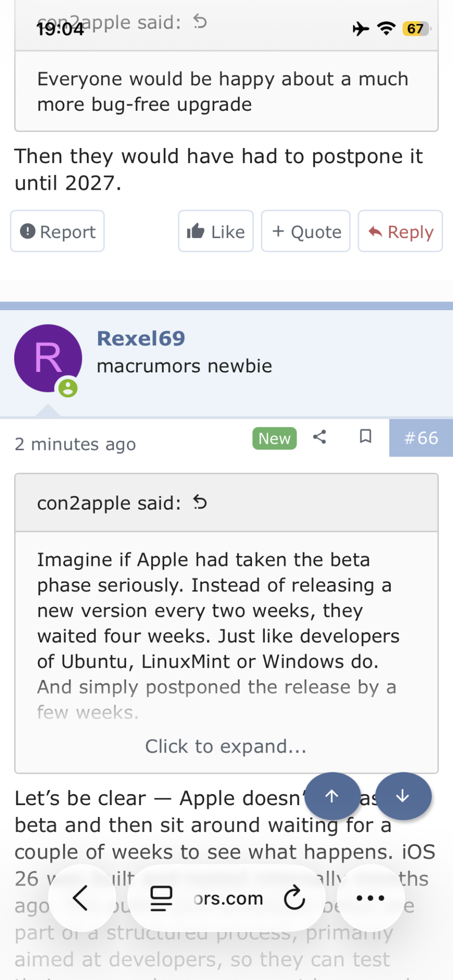Open post number #66 permalink
Image resolution: width=453 pixels, height=980 pixels.
[421, 438]
